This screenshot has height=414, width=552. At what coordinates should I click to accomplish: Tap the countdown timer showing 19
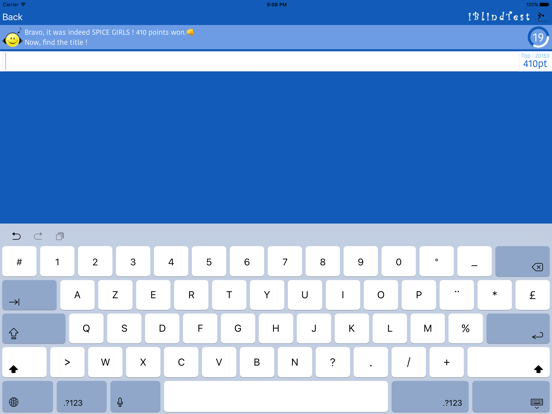(538, 37)
